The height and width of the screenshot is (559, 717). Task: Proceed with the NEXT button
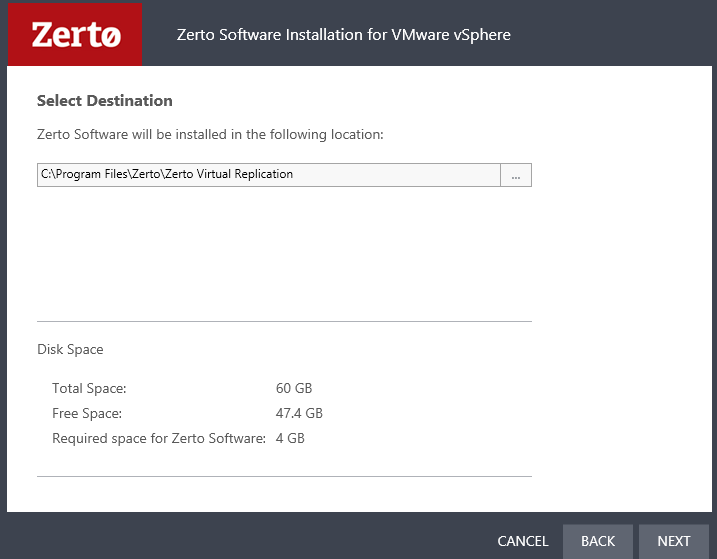point(674,541)
